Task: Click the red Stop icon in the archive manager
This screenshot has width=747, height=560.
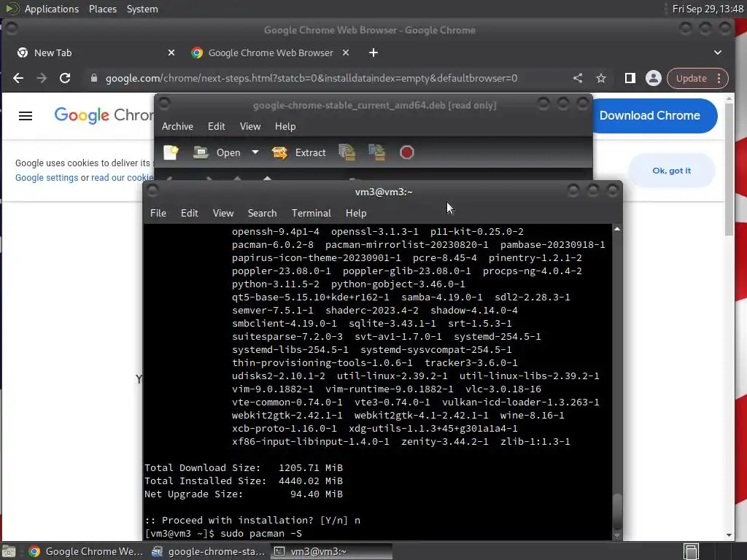Action: click(406, 152)
